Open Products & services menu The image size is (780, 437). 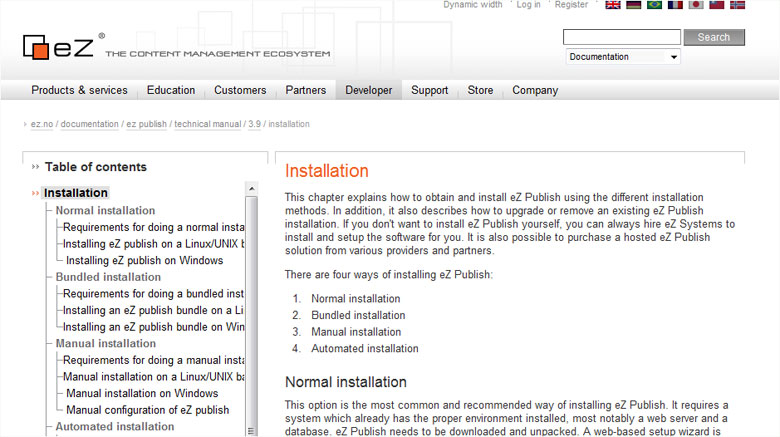point(80,90)
